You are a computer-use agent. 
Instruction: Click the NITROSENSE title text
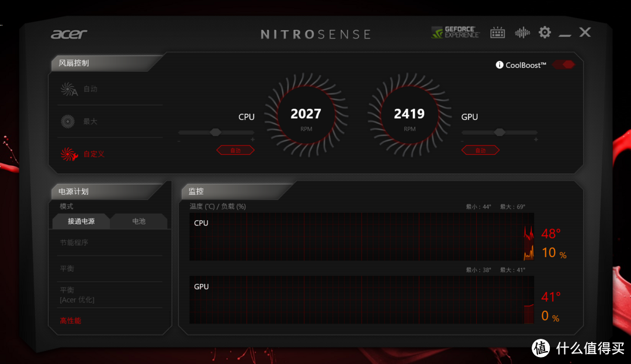(316, 34)
